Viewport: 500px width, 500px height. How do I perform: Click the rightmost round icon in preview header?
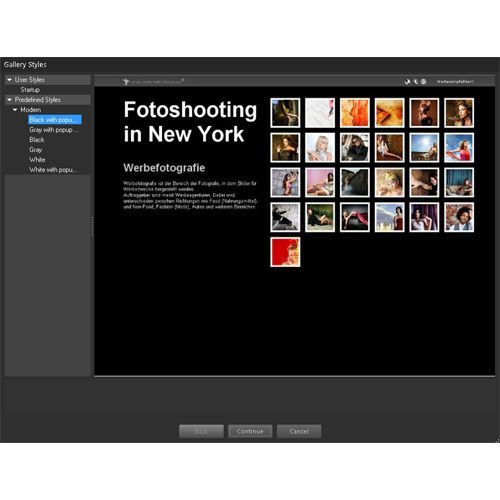(x=423, y=82)
